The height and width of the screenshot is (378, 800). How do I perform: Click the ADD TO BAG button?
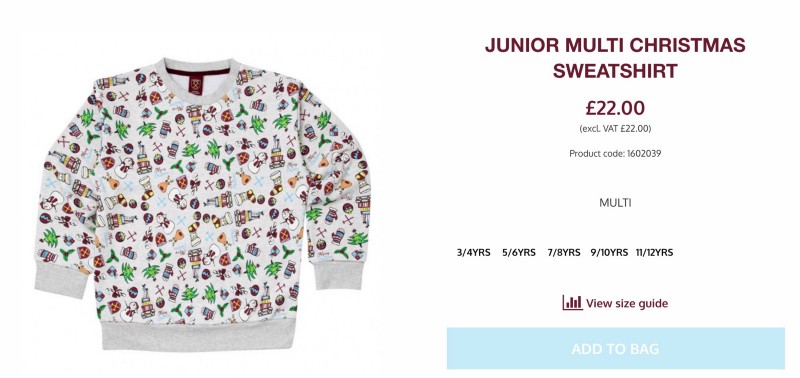[615, 348]
